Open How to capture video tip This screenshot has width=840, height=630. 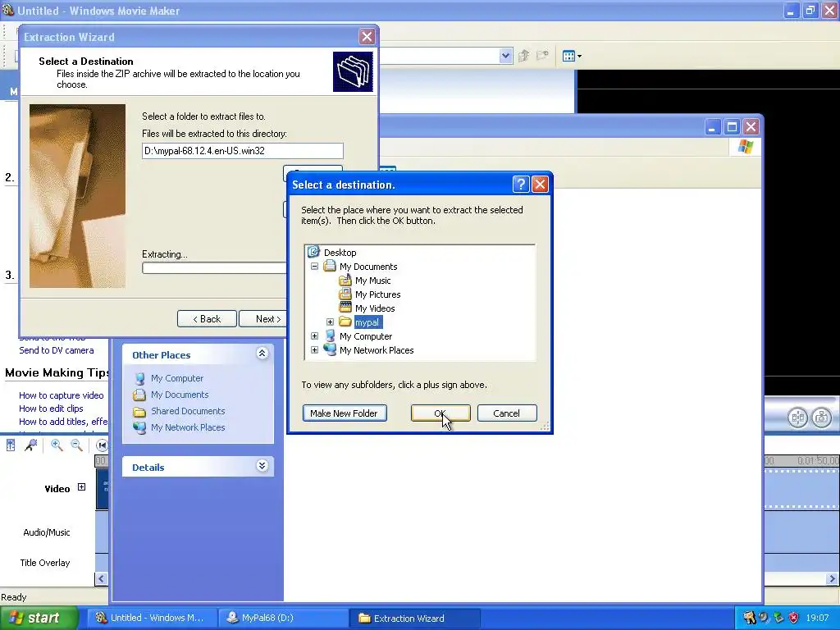point(61,395)
